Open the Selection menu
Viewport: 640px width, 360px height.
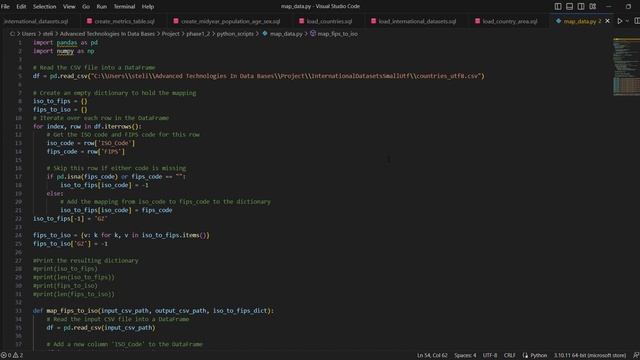44,7
